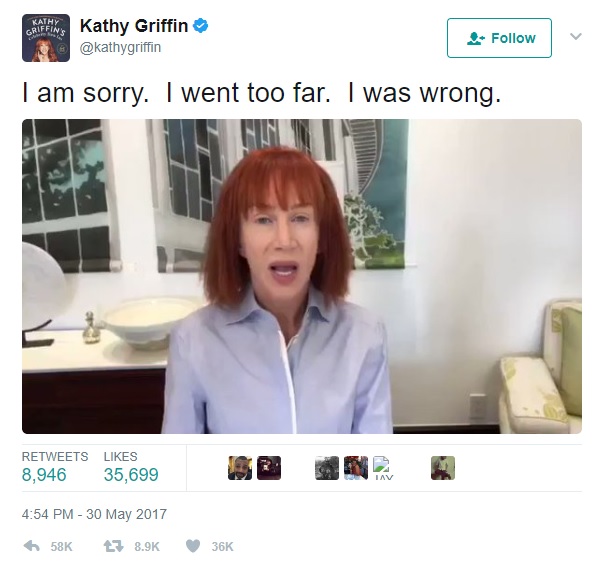Click the blue verified badge icon
This screenshot has width=600, height=577.
pyautogui.click(x=200, y=26)
